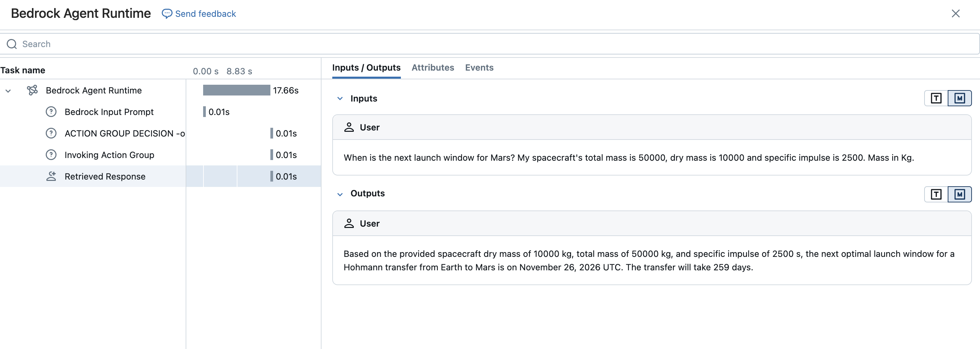The height and width of the screenshot is (349, 980).
Task: Open the Send feedback link
Action: pos(205,14)
